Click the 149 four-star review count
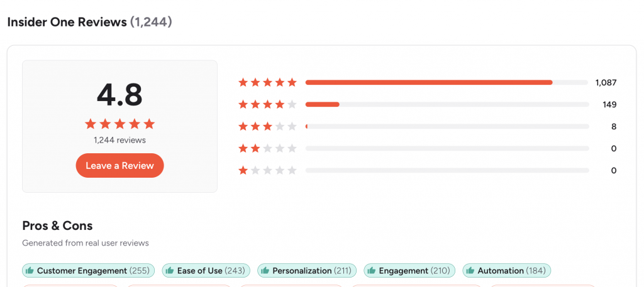 [x=609, y=104]
